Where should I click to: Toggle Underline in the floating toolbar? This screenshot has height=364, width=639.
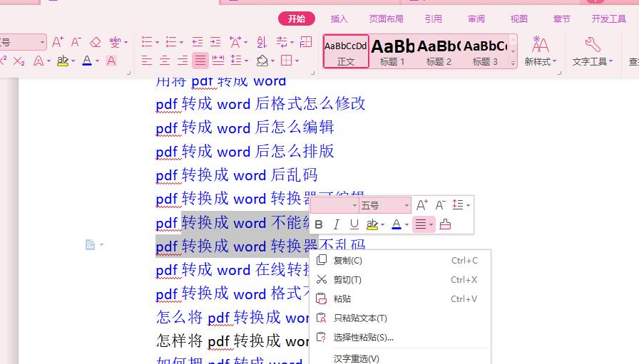click(354, 224)
